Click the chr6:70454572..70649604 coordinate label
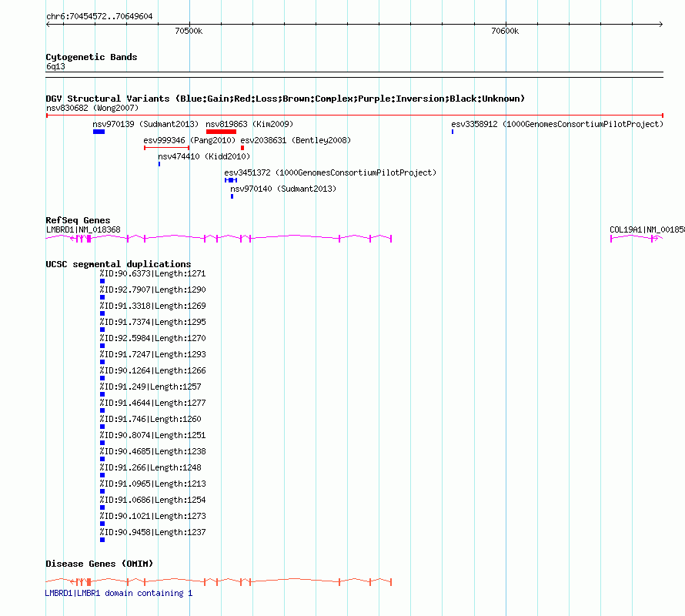This screenshot has height=616, width=685. (99, 17)
